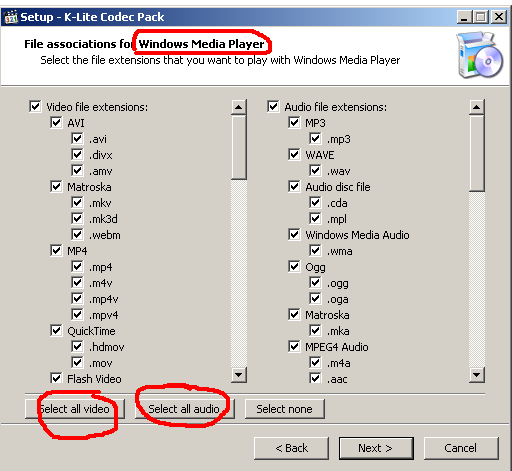Image resolution: width=512 pixels, height=471 pixels.
Task: Click the K-Lite setup title bar icon
Action: [11, 17]
